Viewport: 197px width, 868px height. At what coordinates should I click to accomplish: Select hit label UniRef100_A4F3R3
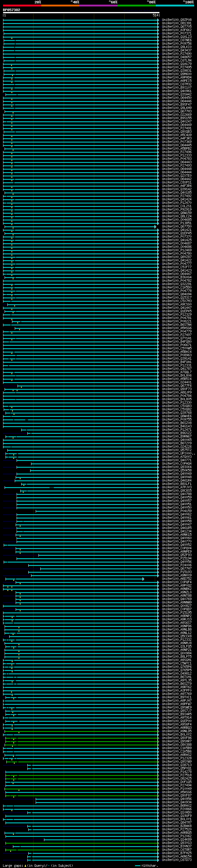[x=177, y=139]
